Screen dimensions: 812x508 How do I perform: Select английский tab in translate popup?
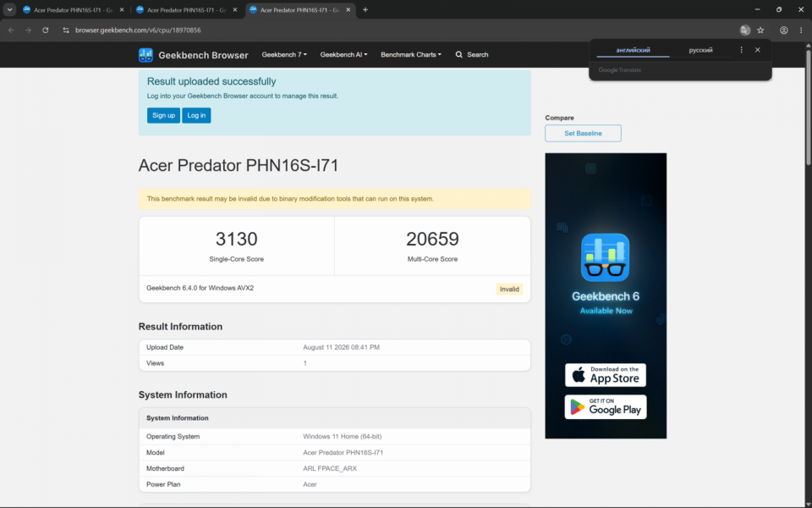click(633, 50)
